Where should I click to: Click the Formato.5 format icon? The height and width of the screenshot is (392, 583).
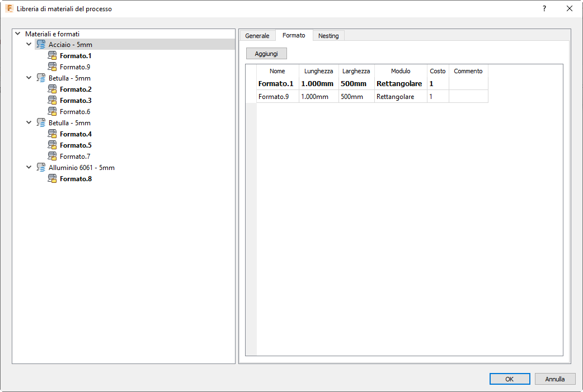(x=53, y=145)
